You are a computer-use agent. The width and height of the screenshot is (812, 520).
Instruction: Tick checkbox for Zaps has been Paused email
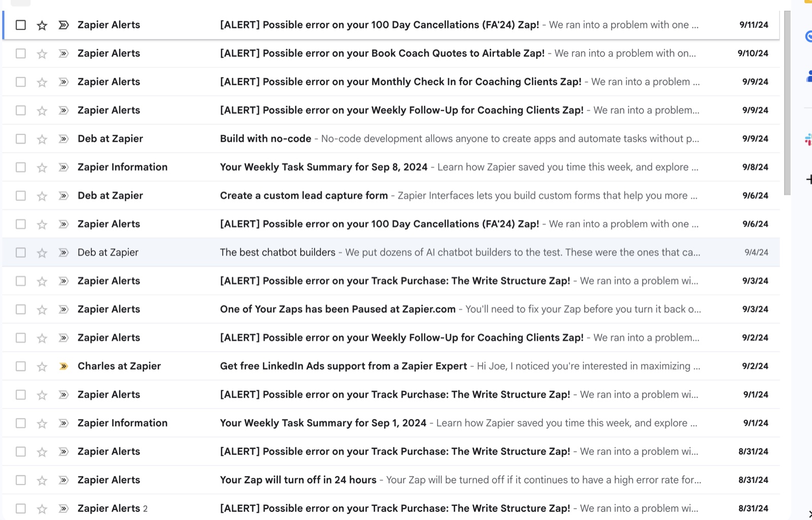(21, 309)
